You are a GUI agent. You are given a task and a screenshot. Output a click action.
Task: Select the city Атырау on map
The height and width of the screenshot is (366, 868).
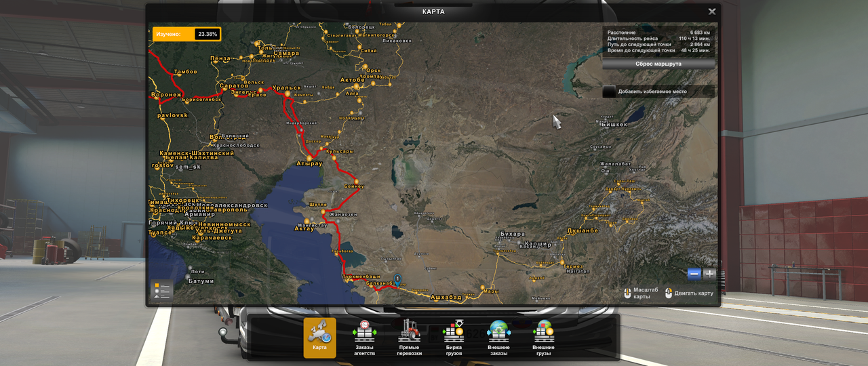309,163
